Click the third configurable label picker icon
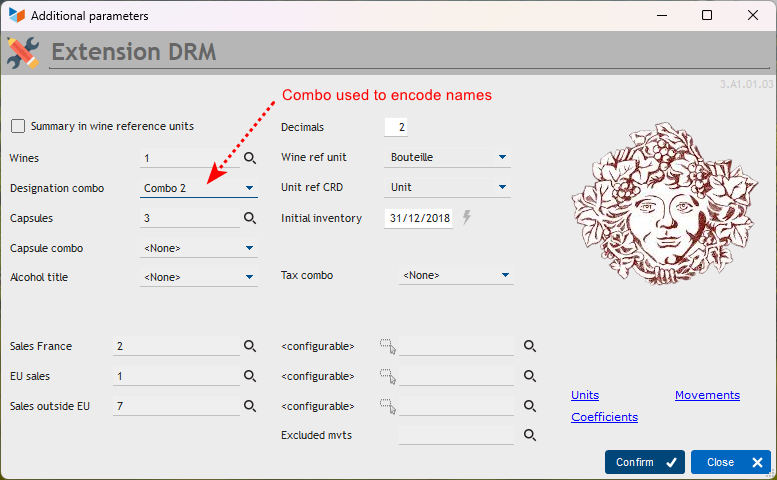 [x=388, y=407]
